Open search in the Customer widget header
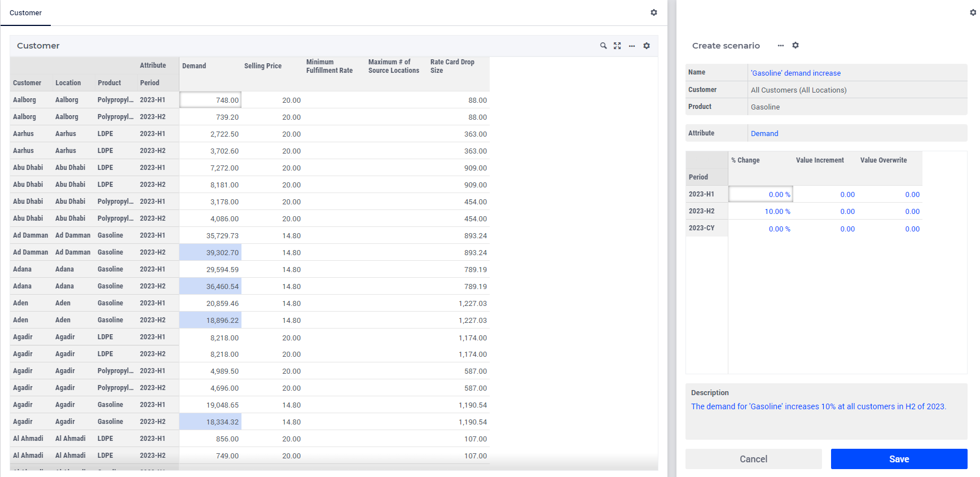 click(603, 46)
